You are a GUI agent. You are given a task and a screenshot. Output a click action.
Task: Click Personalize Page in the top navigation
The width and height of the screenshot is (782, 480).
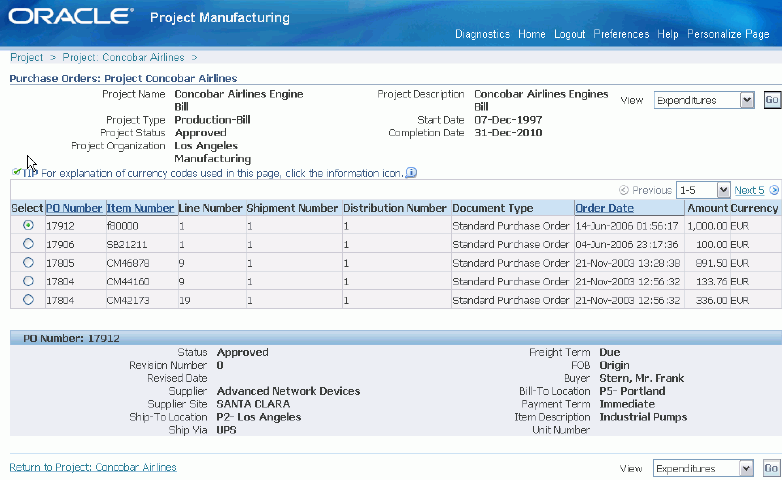pos(728,34)
